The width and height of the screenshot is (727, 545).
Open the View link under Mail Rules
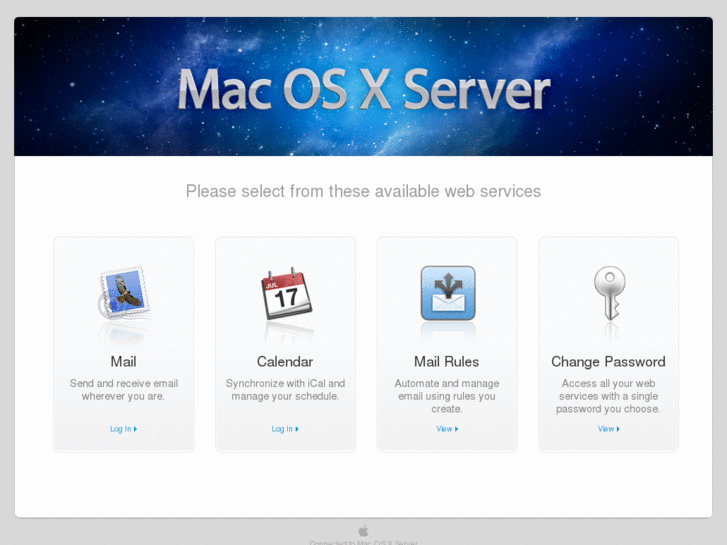coord(447,429)
